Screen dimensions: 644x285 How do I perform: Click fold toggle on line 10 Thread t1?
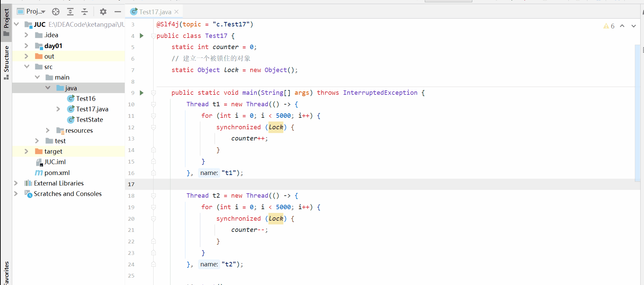[154, 104]
